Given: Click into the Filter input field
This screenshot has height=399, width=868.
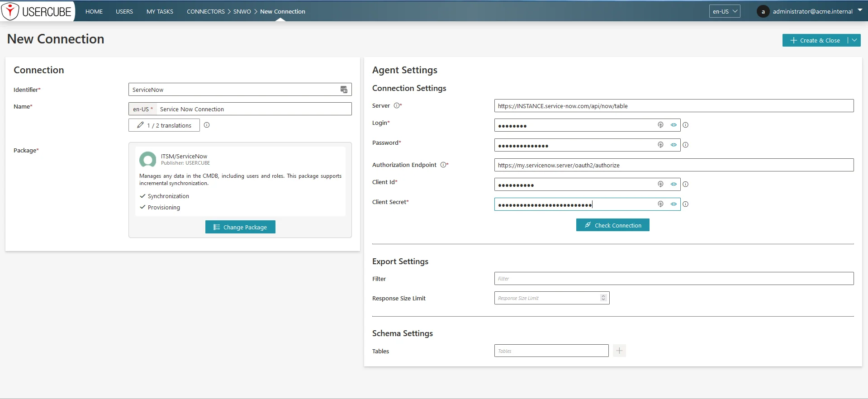Looking at the screenshot, I should [674, 279].
